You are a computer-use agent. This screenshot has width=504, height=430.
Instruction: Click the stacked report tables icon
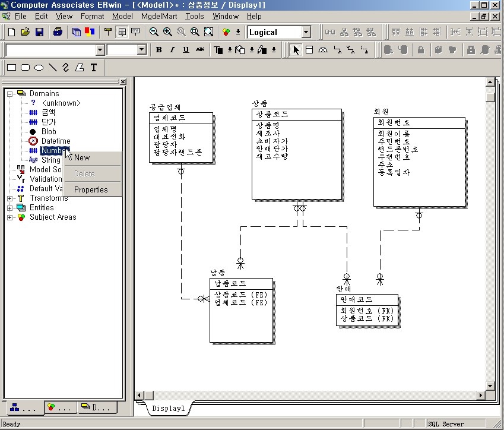[76, 32]
